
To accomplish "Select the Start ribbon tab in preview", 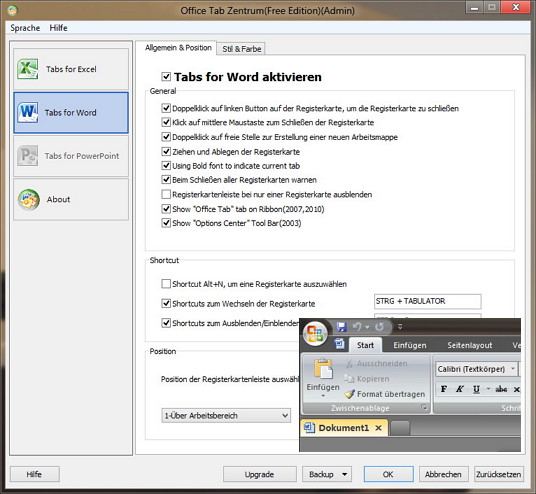I will click(365, 345).
